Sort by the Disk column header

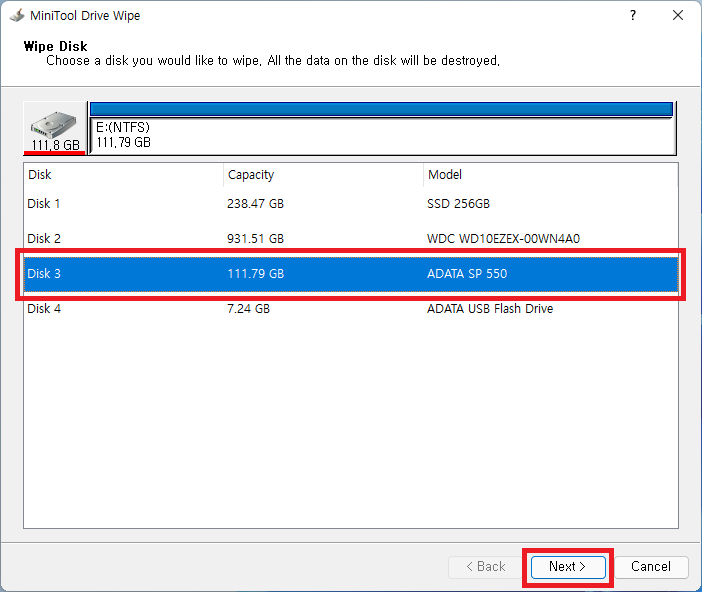(x=124, y=175)
